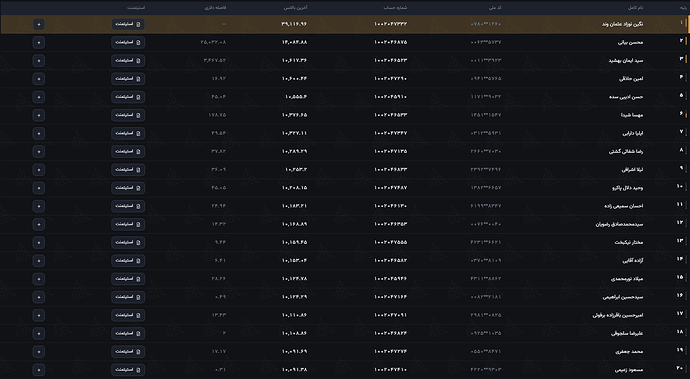The width and height of the screenshot is (690, 379).
Task: Click round details icon in rank 9 row
Action: (x=39, y=169)
